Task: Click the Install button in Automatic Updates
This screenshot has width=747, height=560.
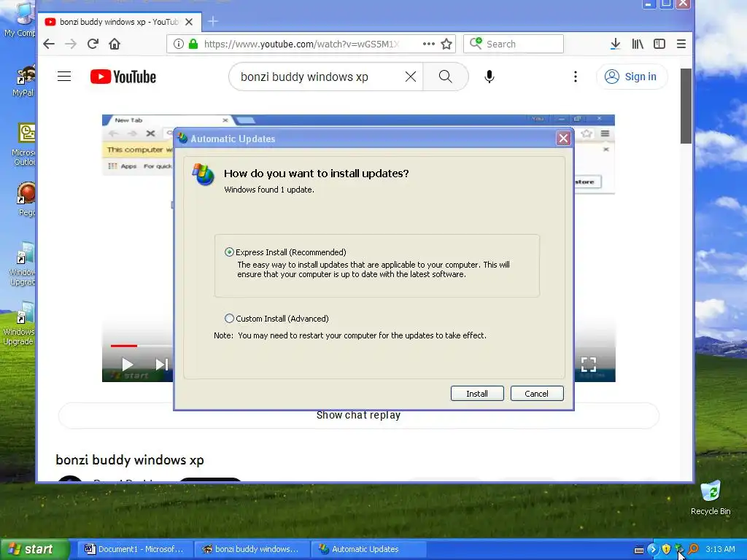Action: tap(477, 393)
